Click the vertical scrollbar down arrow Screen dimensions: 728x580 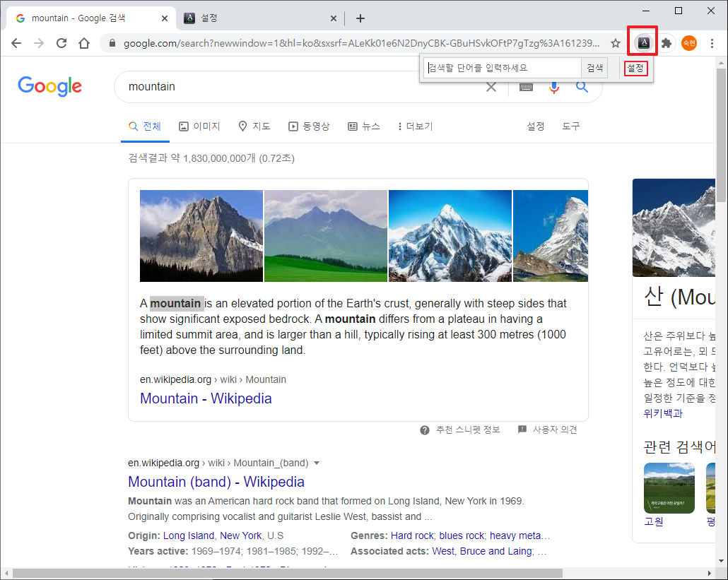721,561
